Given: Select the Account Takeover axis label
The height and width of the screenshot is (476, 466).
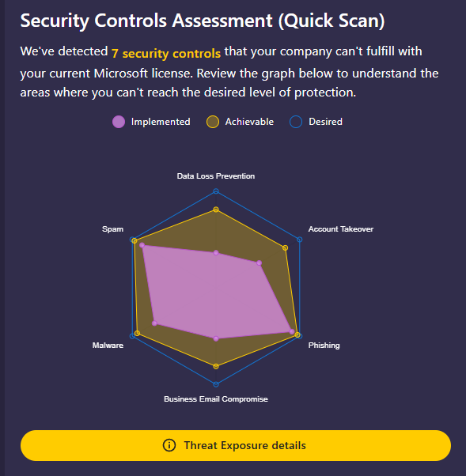Looking at the screenshot, I should coord(341,229).
